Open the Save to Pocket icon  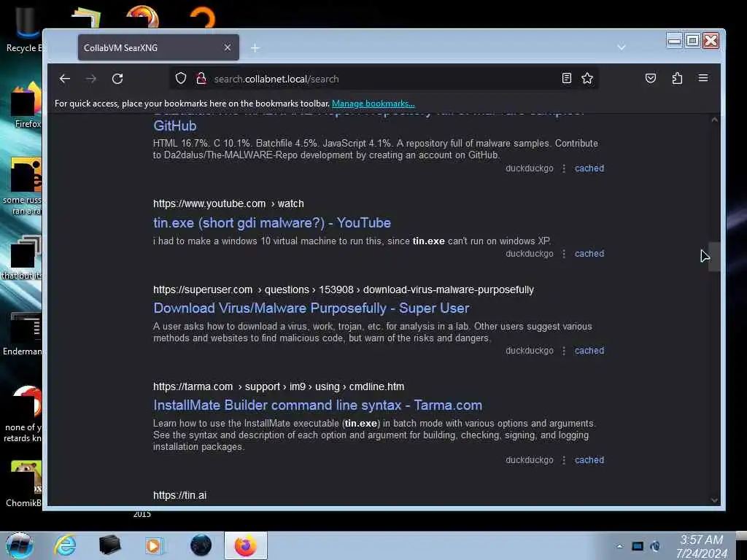pyautogui.click(x=651, y=78)
